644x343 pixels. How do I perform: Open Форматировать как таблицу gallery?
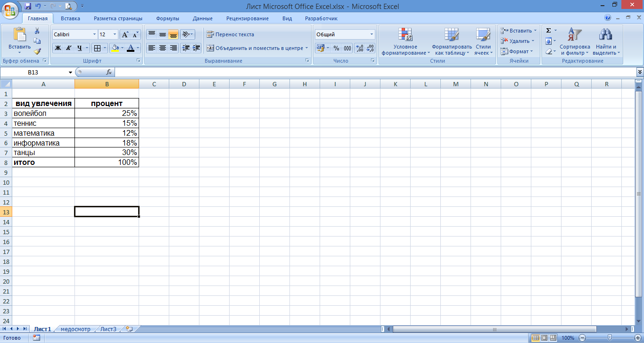[x=452, y=41]
